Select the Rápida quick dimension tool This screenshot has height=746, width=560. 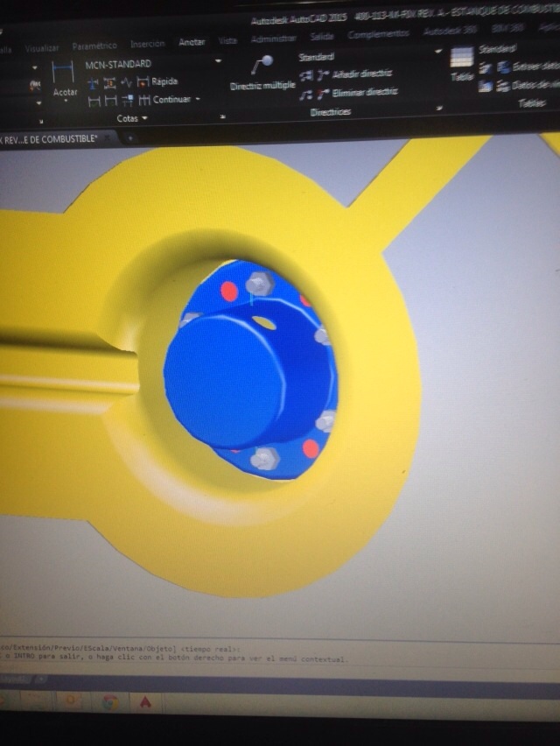(x=143, y=81)
